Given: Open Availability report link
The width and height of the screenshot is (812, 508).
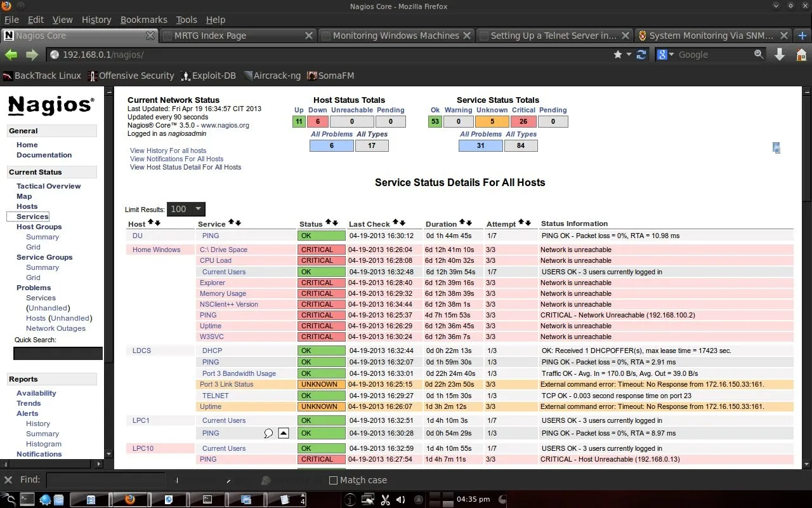Looking at the screenshot, I should (x=36, y=393).
